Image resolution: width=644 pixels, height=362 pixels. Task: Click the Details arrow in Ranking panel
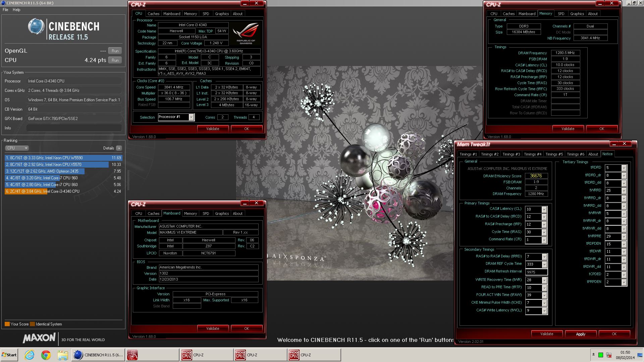[x=119, y=148]
